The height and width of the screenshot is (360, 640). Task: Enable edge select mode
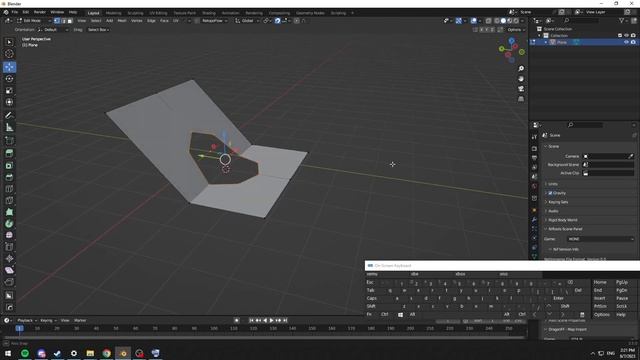[x=64, y=21]
